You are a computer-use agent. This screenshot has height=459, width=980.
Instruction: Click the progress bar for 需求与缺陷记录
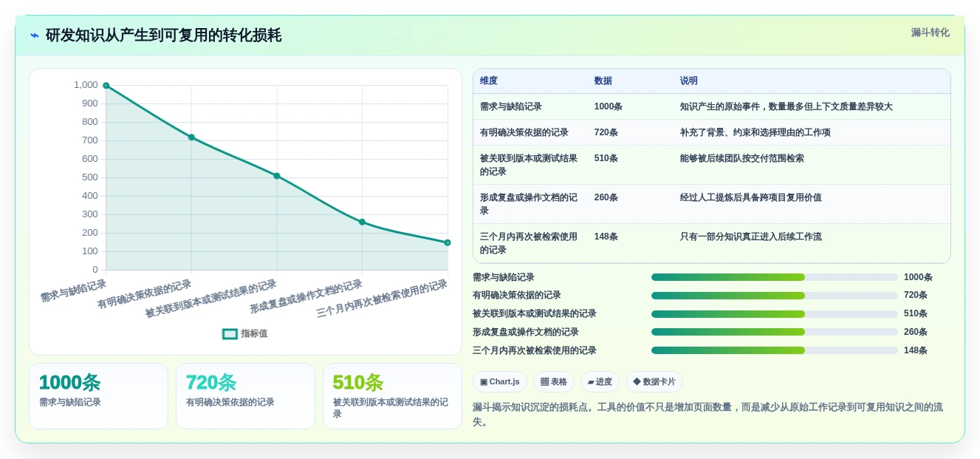pos(775,277)
